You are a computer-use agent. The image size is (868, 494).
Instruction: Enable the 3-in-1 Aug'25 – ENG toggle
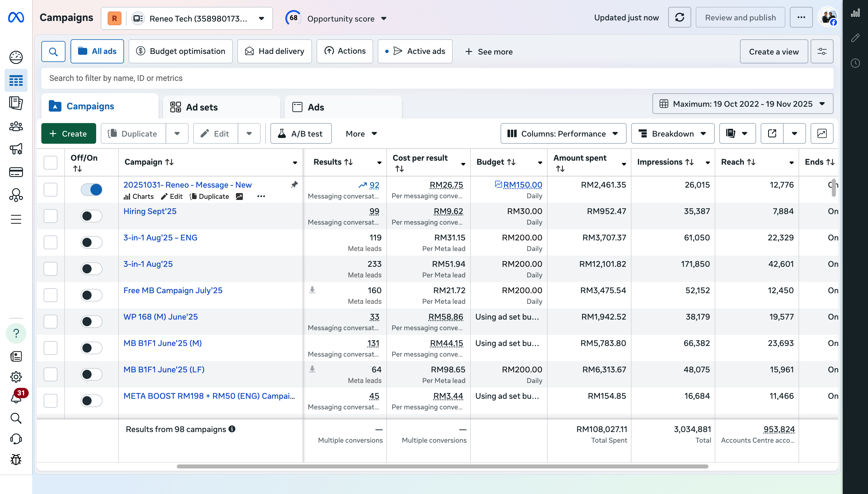91,242
